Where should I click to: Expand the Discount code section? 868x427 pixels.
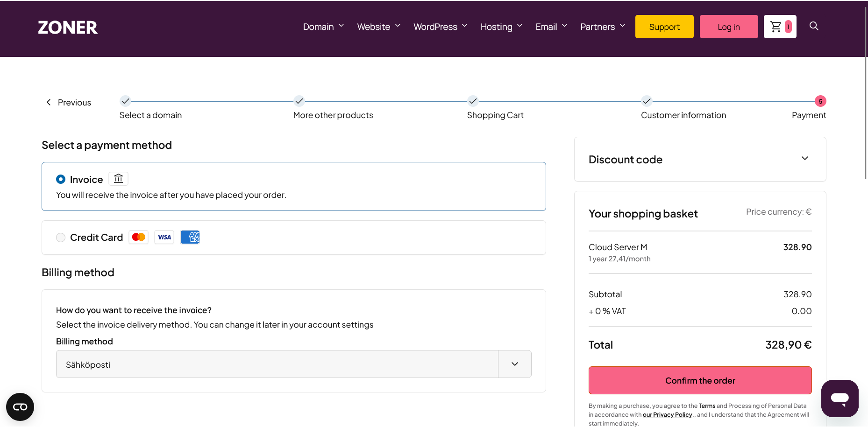[x=700, y=159]
